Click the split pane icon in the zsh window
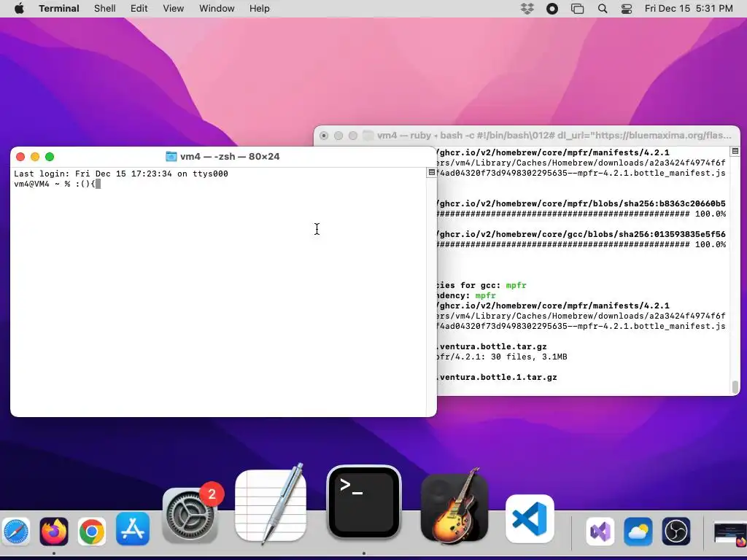Viewport: 747px width, 560px height. (x=432, y=172)
